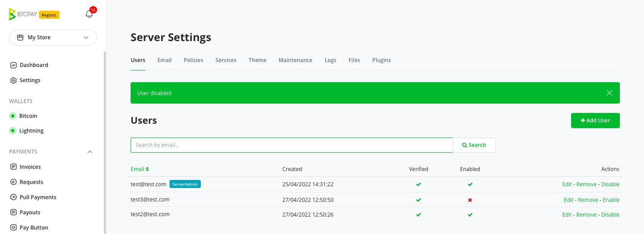Open Invoices in the sidebar
The width and height of the screenshot is (644, 234).
30,167
